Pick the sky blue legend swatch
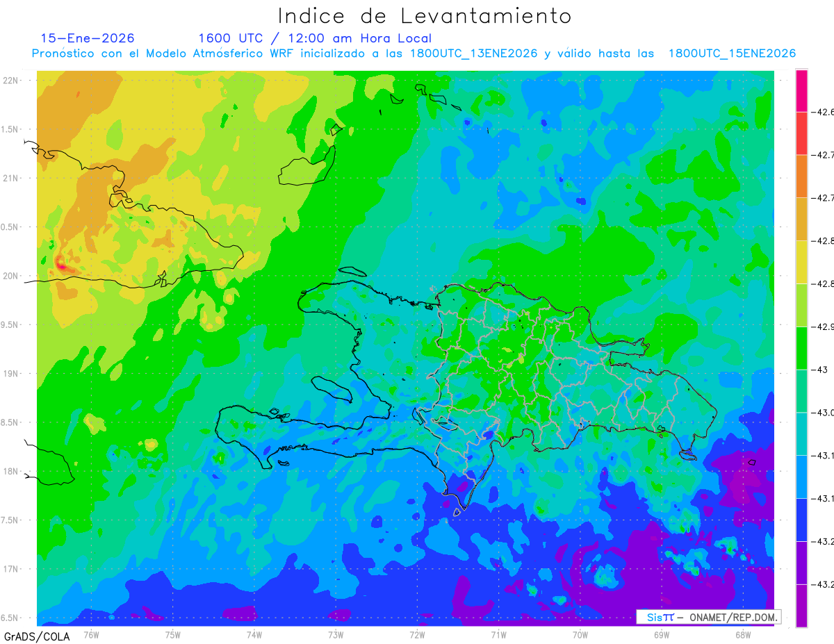The width and height of the screenshot is (834, 644). tap(801, 477)
